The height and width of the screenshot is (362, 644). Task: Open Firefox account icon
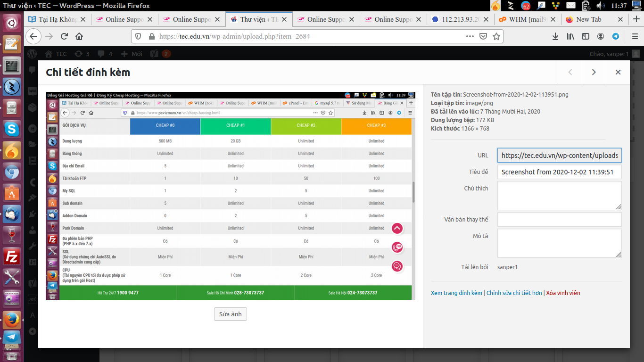[x=601, y=36]
